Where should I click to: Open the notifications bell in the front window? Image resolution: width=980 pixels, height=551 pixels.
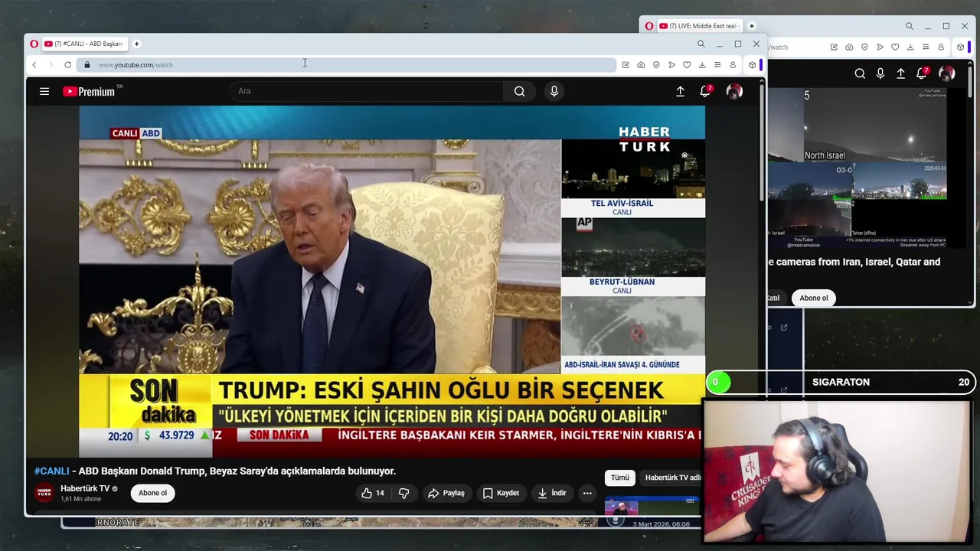coord(705,91)
